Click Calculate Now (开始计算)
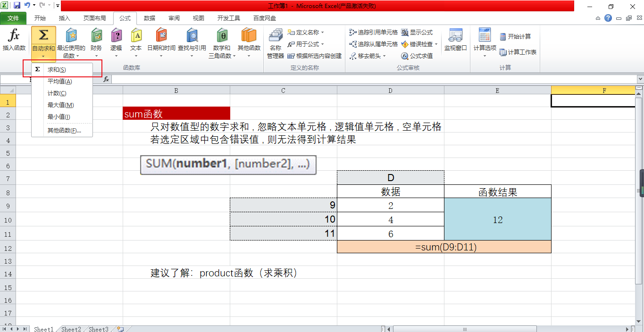Viewport: 644px width, 332px height. coord(515,36)
